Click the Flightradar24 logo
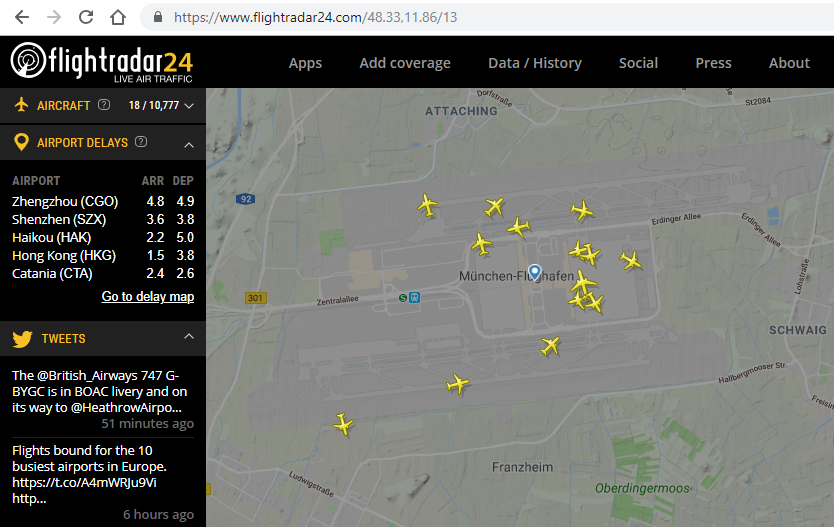 pyautogui.click(x=102, y=62)
